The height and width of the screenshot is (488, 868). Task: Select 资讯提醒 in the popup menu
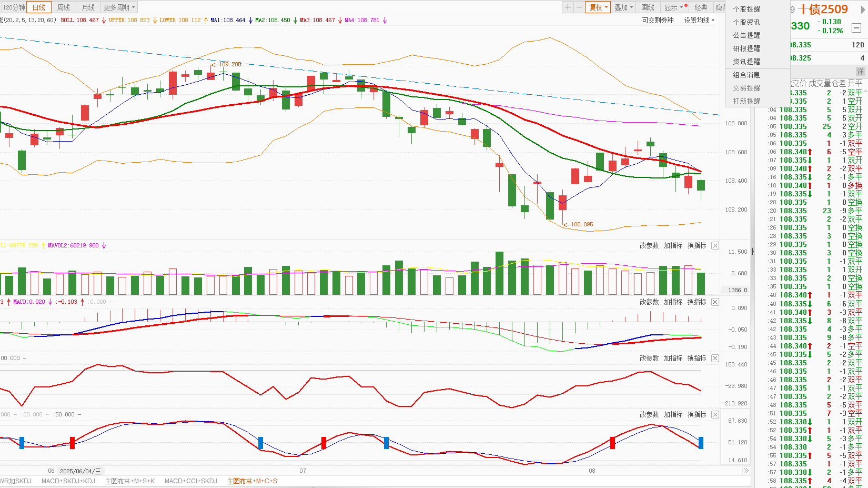pos(746,62)
